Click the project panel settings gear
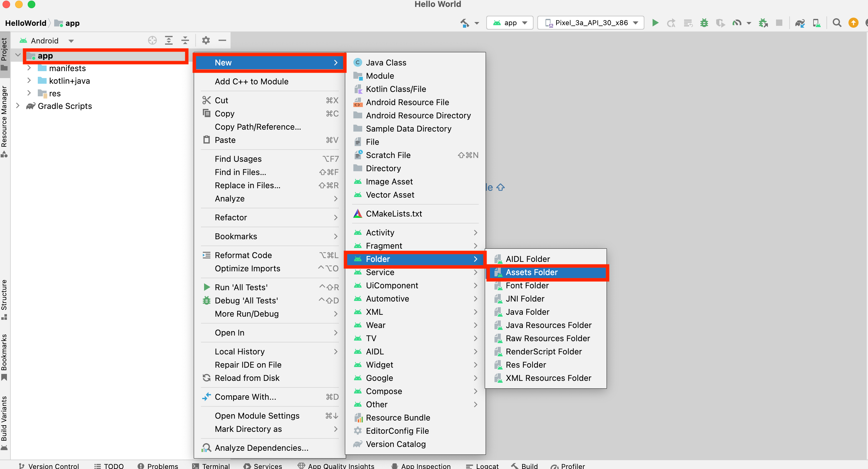 pyautogui.click(x=206, y=40)
